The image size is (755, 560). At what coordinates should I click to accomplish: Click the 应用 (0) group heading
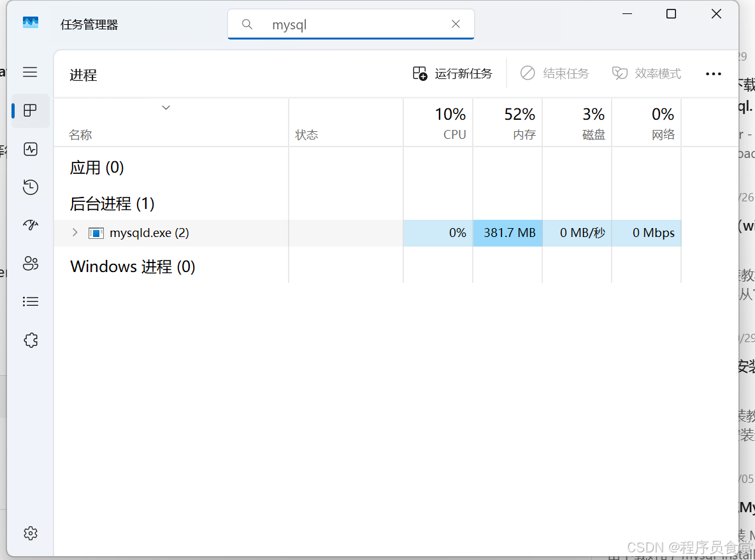97,168
